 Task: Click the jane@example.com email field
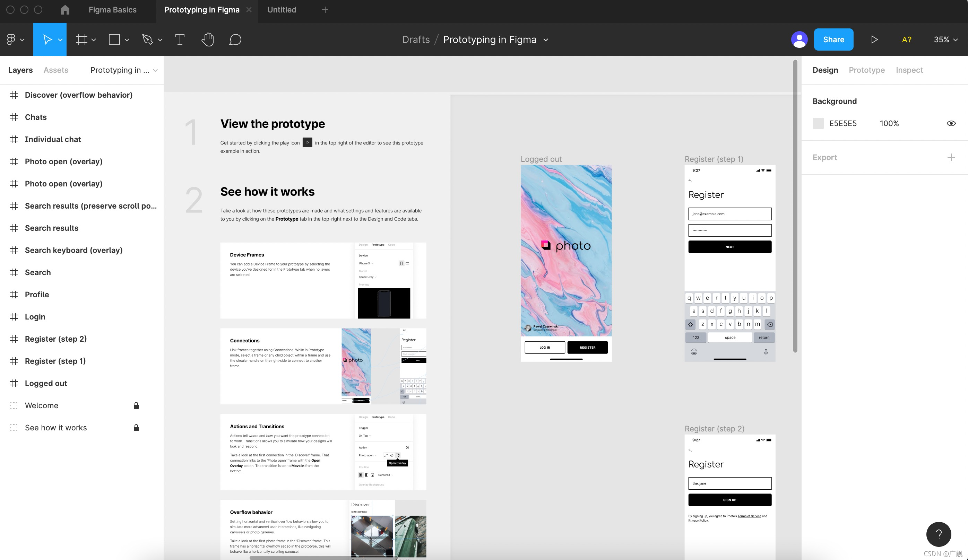pyautogui.click(x=729, y=214)
